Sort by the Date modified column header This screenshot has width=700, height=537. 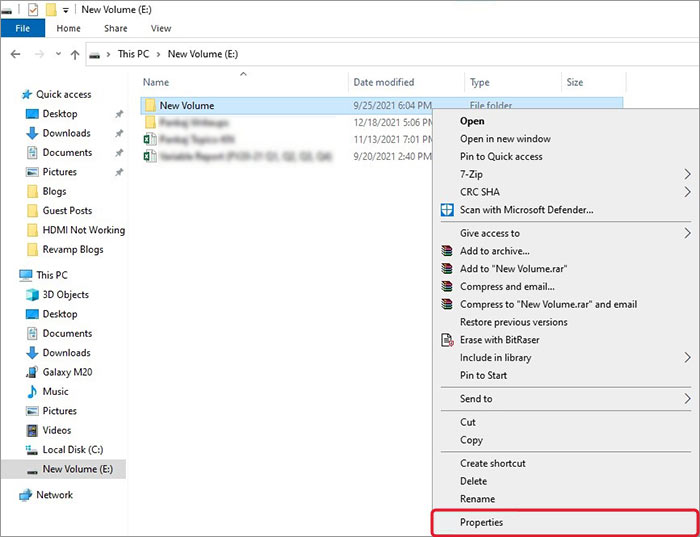[383, 82]
